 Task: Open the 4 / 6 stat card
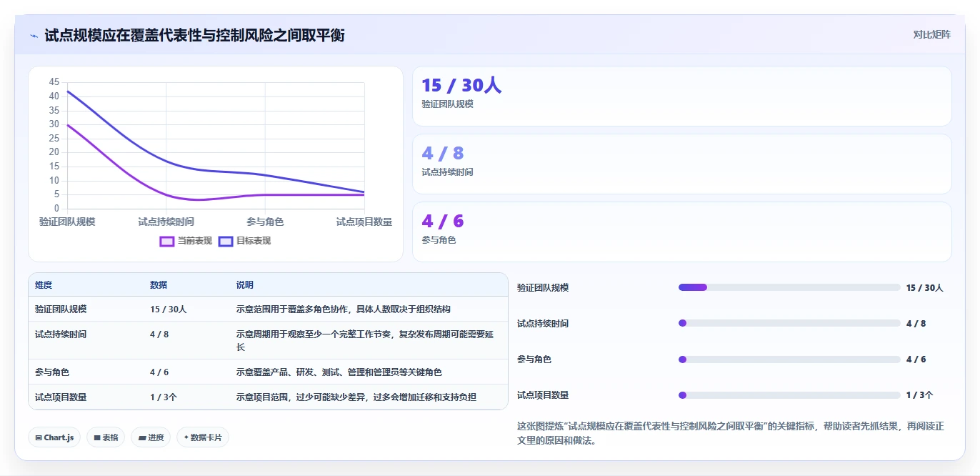[682, 232]
